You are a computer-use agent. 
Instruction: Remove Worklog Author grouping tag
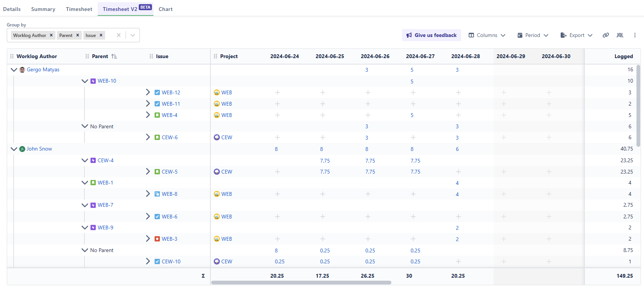pos(51,35)
